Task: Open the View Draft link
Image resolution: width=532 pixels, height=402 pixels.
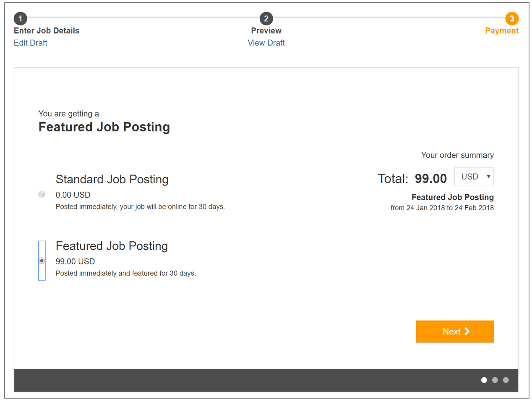Action: pos(266,43)
